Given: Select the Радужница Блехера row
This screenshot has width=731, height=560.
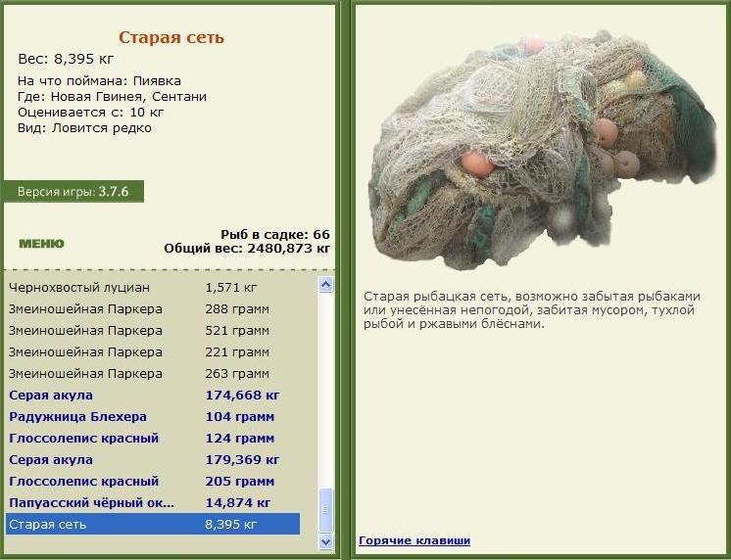Looking at the screenshot, I should 153,416.
